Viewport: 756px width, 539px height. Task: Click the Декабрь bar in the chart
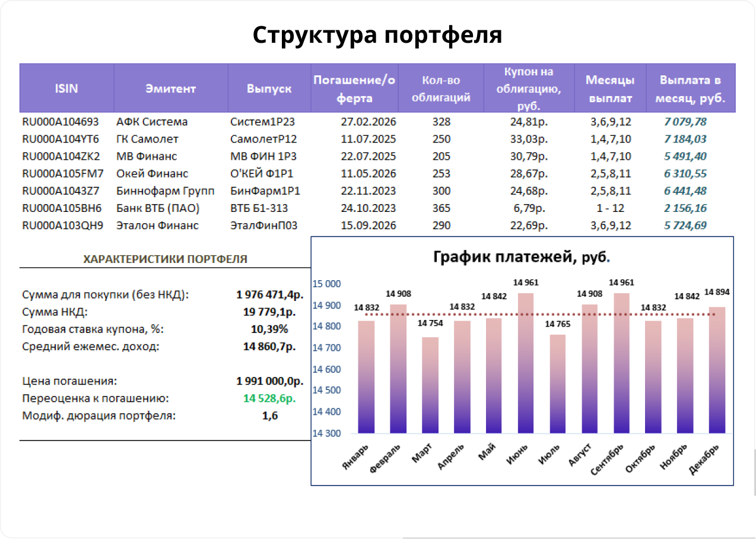[x=717, y=370]
